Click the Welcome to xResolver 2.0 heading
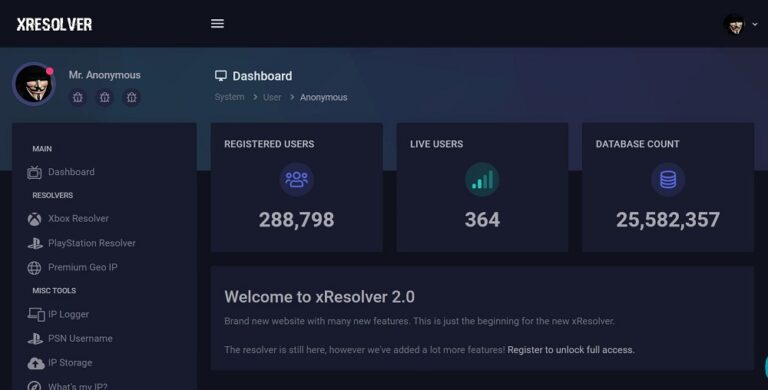 (x=319, y=296)
